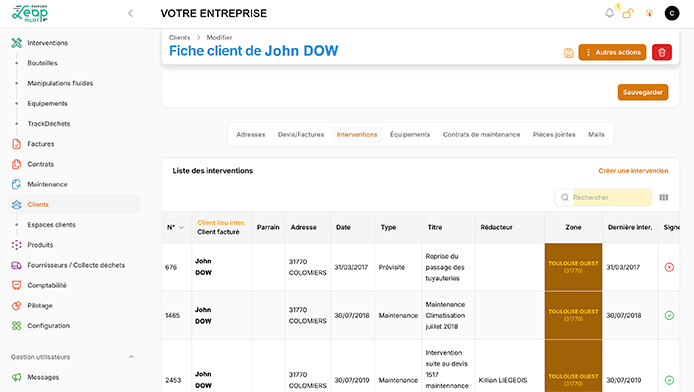Click the column settings icon beside search
This screenshot has width=694, height=392.
click(x=663, y=197)
